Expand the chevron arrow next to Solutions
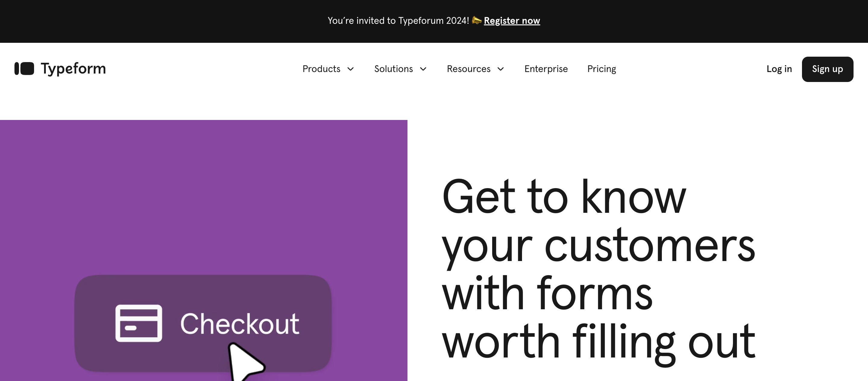The height and width of the screenshot is (381, 868). (x=423, y=69)
